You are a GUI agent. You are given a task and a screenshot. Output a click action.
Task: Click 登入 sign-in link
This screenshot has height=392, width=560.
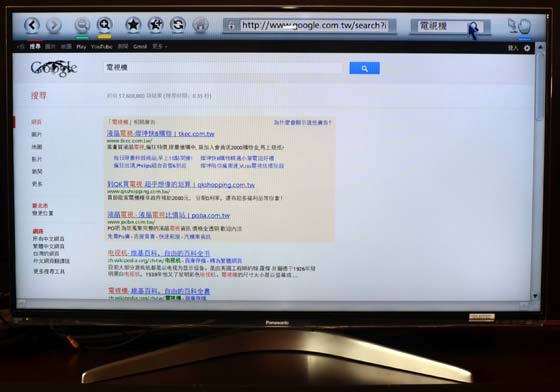(513, 48)
